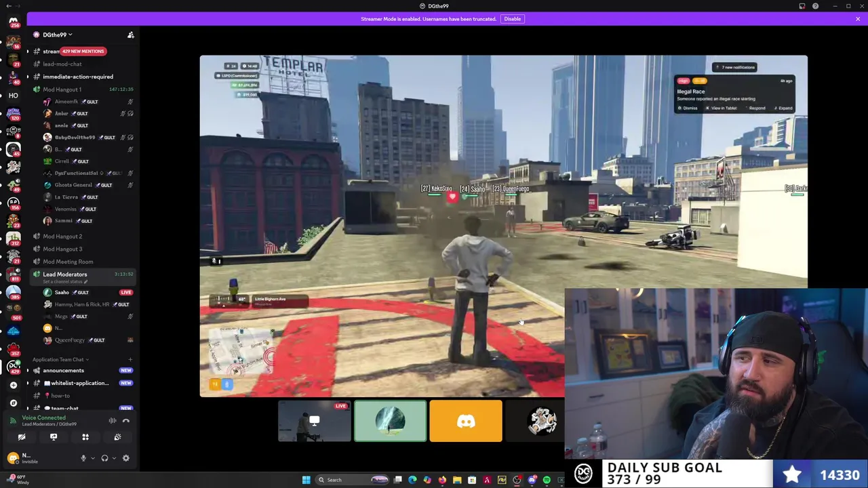Open Discover servers compass icon

[13, 403]
